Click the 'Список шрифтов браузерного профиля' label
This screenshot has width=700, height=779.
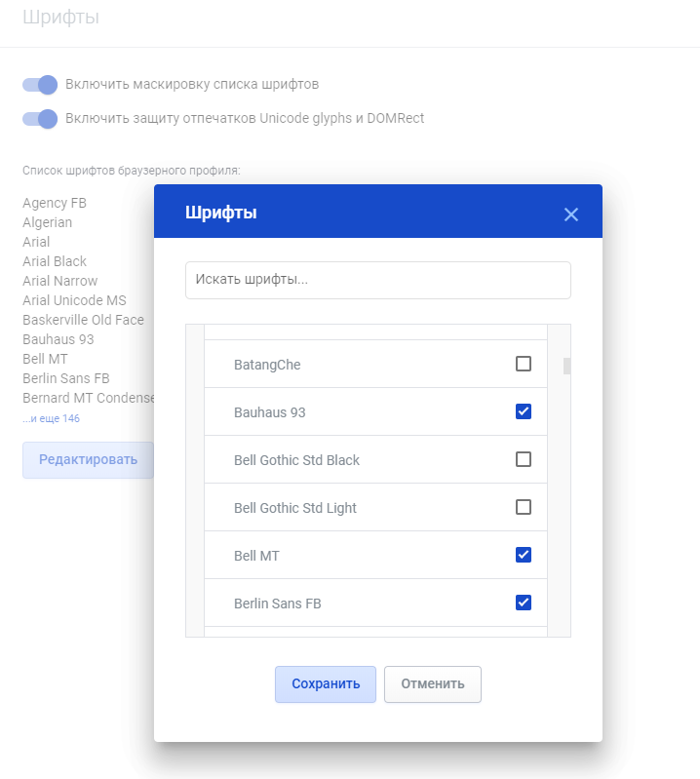pos(132,171)
